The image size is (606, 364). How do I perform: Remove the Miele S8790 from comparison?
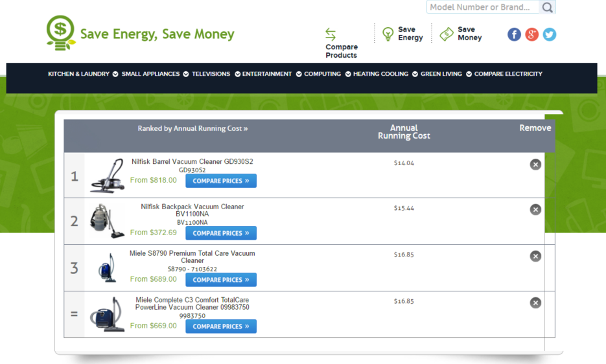[x=535, y=256]
